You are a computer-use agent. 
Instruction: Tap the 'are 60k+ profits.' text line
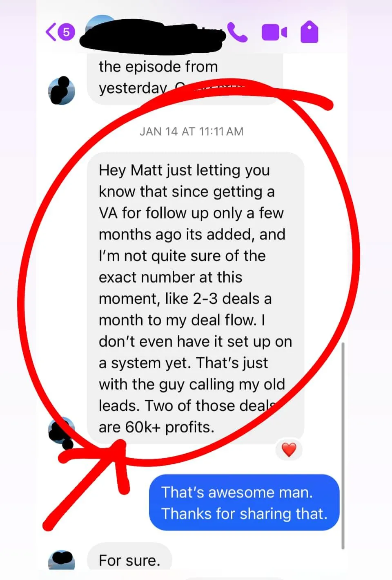coord(156,427)
